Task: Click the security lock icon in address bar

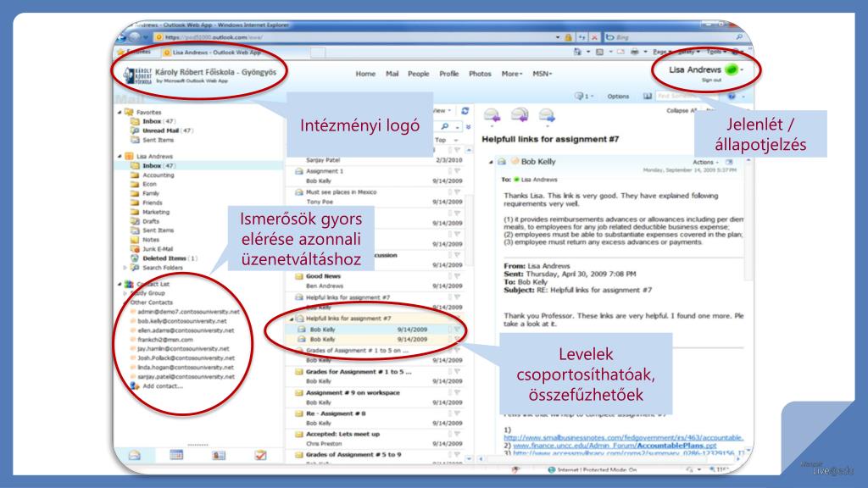Action: (568, 37)
